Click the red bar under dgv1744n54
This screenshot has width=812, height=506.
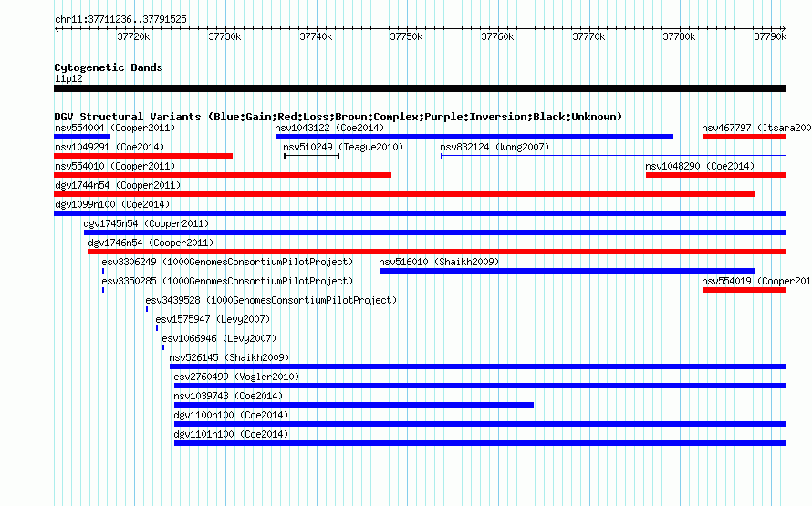pos(404,194)
